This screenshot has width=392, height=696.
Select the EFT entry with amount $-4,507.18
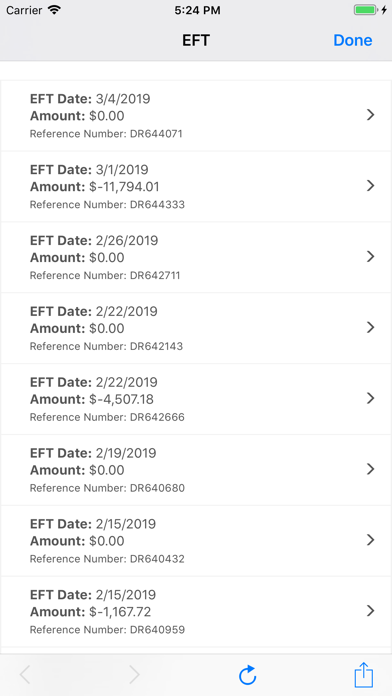(196, 399)
